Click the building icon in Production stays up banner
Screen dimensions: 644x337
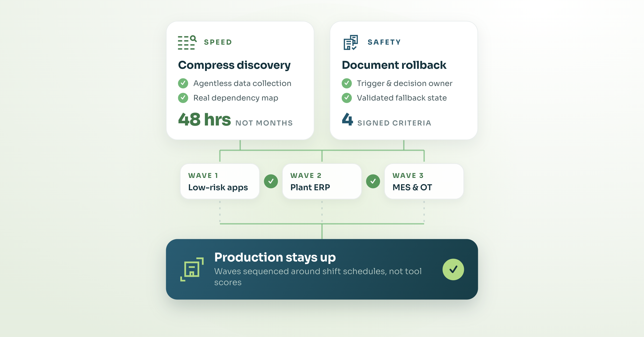pos(192,269)
